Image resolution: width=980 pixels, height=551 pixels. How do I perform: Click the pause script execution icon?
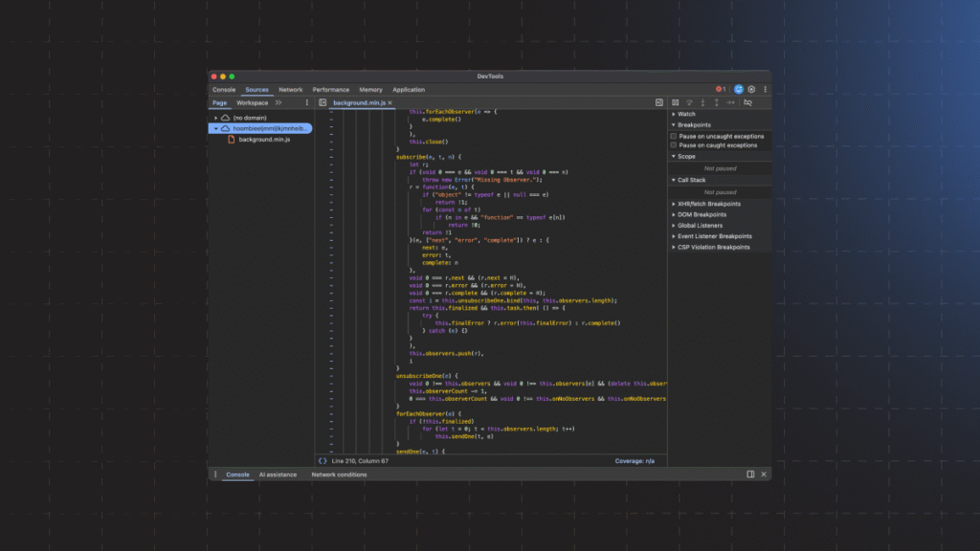click(x=676, y=102)
